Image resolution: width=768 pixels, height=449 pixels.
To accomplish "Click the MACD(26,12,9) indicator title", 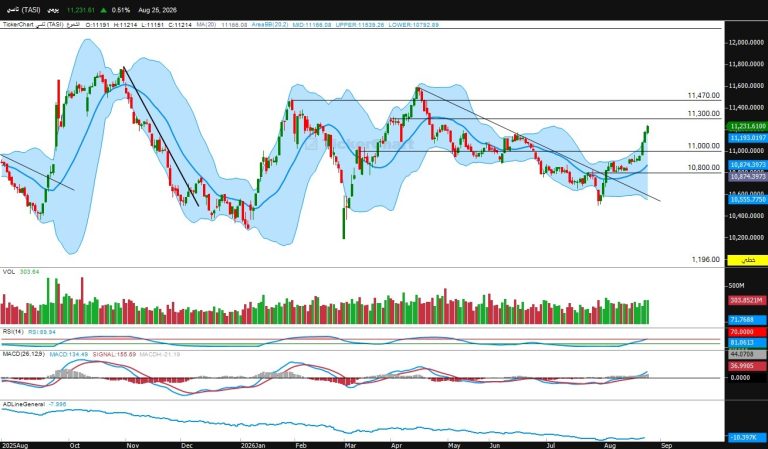I will click(24, 354).
